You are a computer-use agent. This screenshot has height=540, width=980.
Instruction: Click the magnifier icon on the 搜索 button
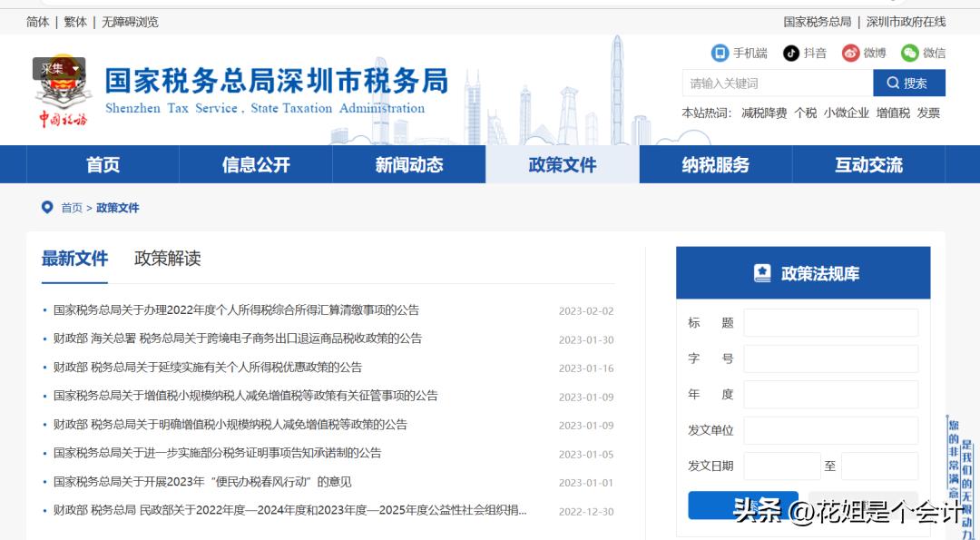pyautogui.click(x=895, y=83)
